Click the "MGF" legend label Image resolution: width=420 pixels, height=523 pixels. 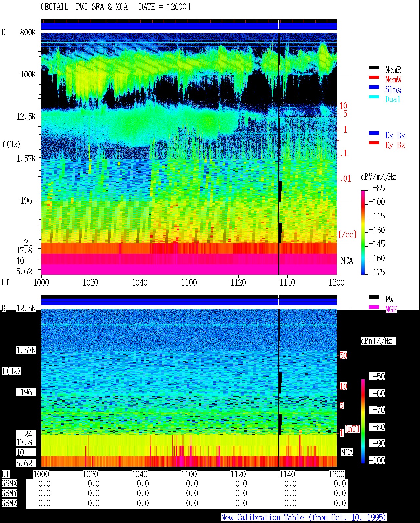click(x=391, y=309)
